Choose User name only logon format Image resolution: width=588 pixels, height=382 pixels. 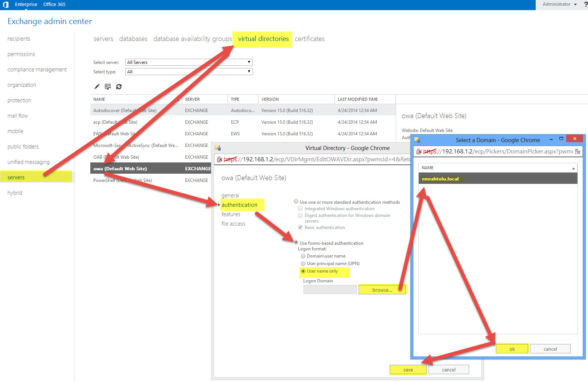(x=303, y=271)
